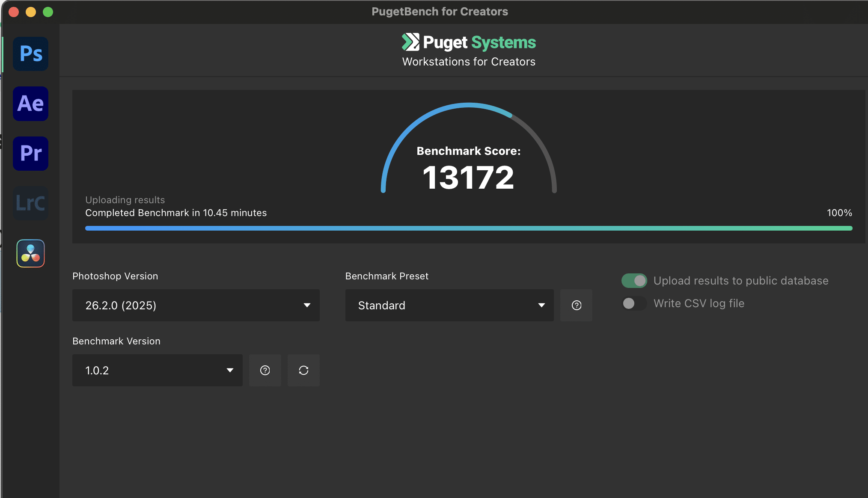Open Benchmark Preset help icon

577,305
